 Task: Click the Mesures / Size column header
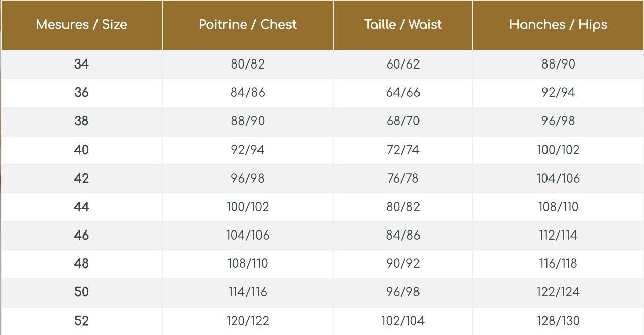coord(81,25)
